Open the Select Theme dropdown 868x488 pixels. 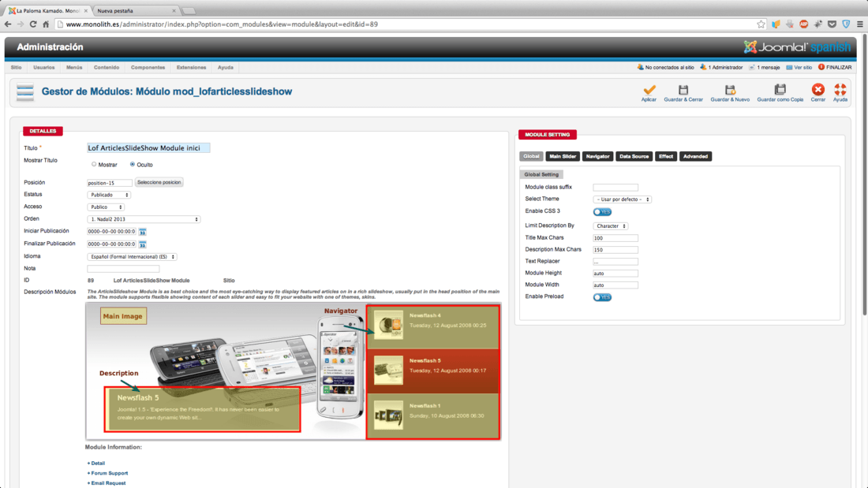623,199
